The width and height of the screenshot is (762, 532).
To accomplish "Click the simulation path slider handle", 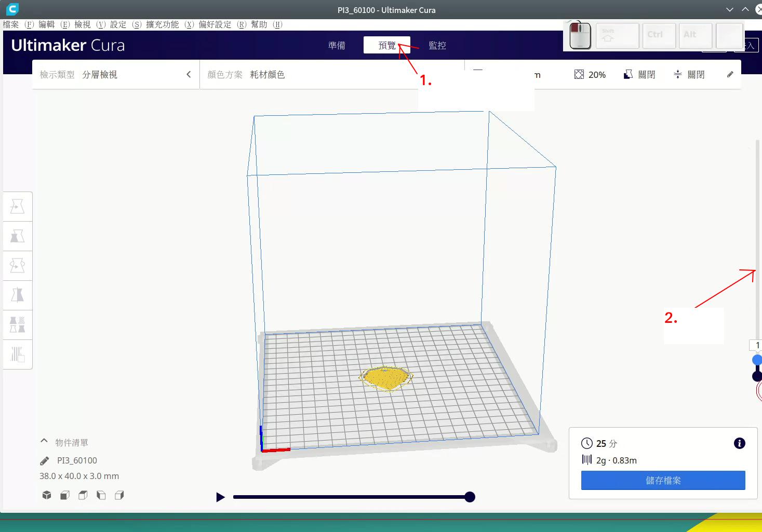I will pyautogui.click(x=470, y=497).
